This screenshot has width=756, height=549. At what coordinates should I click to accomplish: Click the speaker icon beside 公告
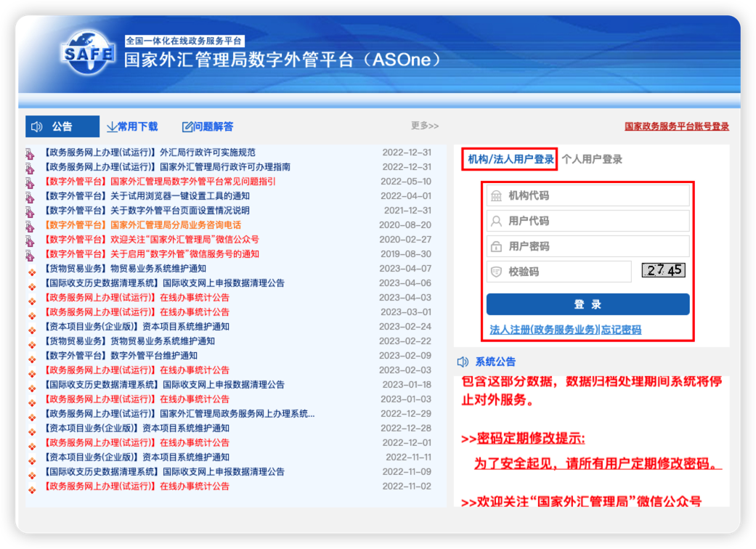click(x=37, y=126)
